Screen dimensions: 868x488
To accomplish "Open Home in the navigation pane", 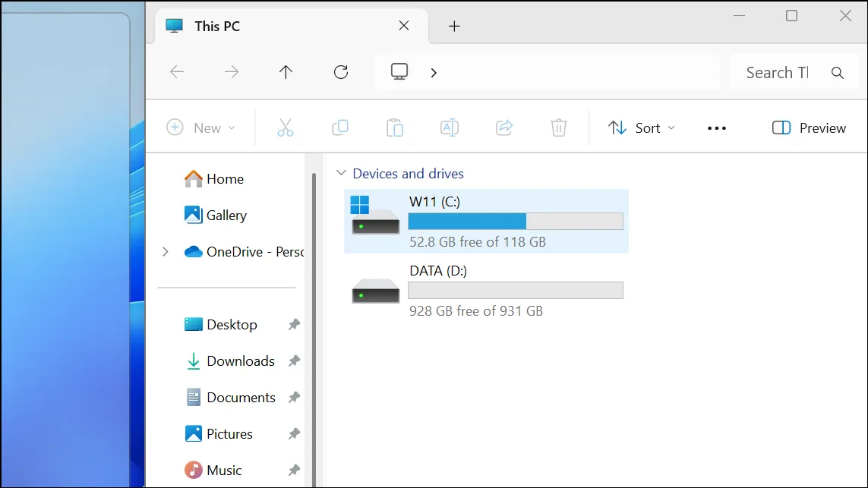I will tap(213, 178).
